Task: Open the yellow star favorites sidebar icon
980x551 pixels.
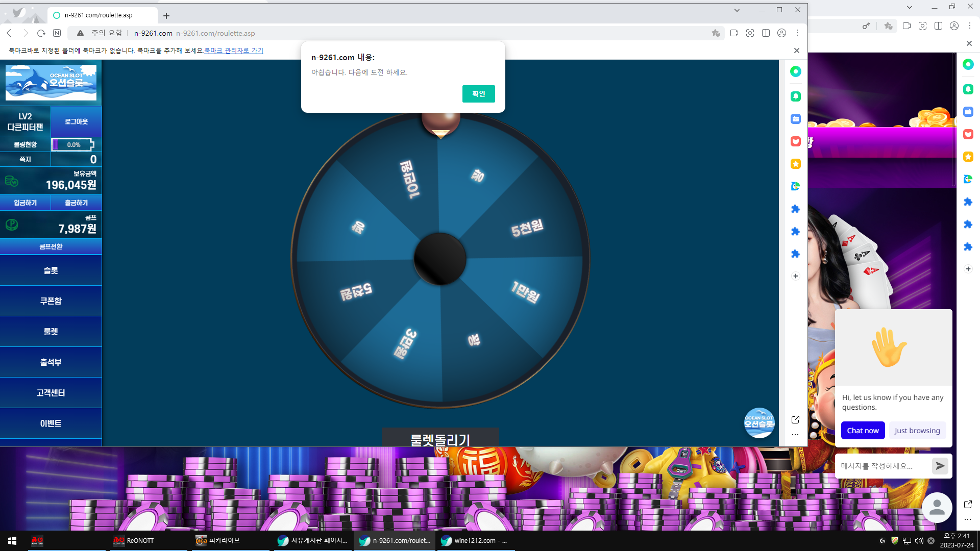Action: tap(795, 164)
